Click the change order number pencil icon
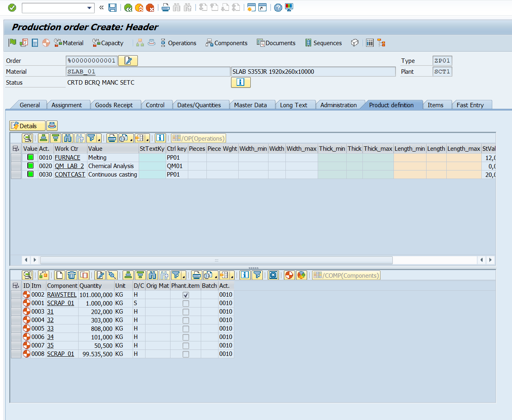512x420 pixels. coord(128,60)
